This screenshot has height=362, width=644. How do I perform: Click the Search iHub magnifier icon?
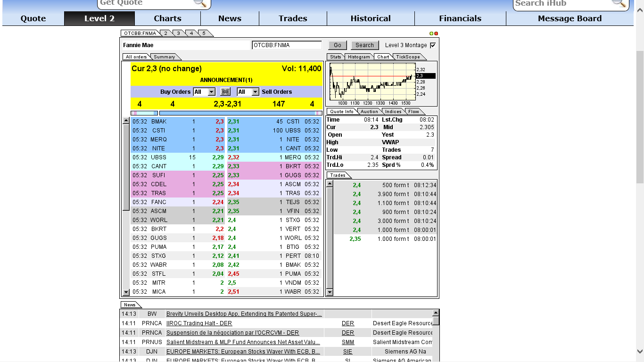point(619,3)
